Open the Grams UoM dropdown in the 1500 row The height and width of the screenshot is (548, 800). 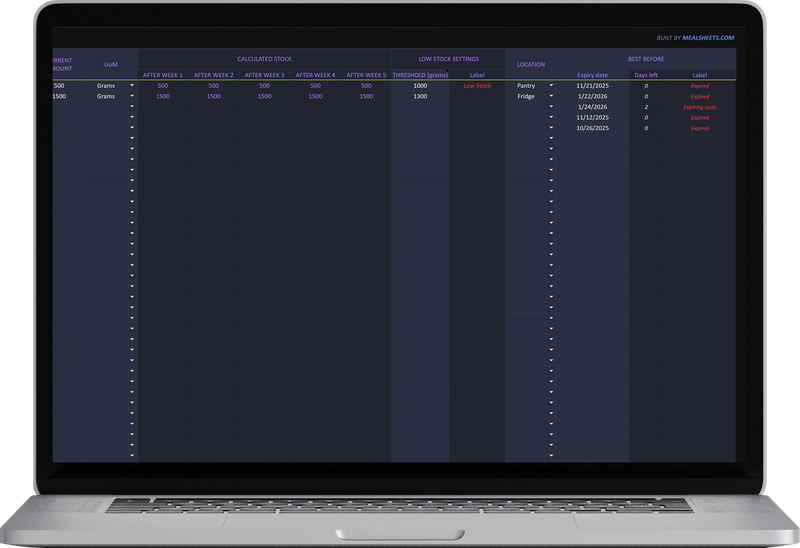[132, 96]
